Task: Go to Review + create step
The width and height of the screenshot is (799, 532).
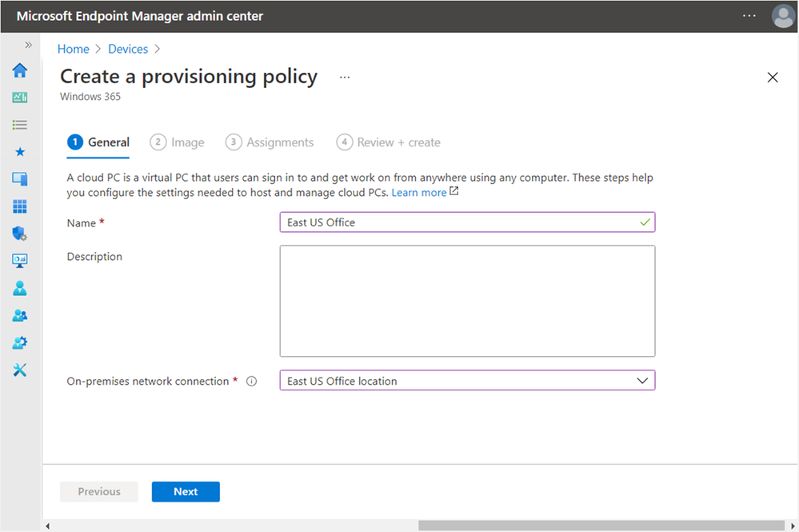Action: point(389,142)
